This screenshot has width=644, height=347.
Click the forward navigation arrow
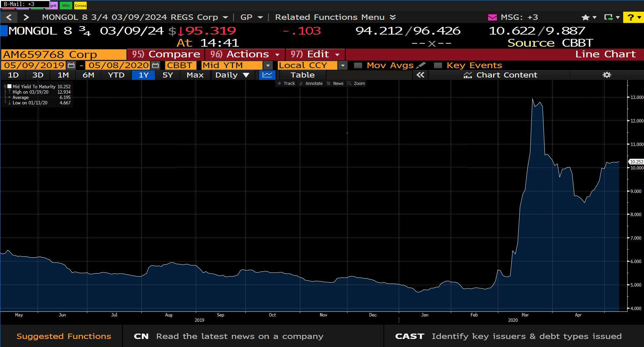click(26, 17)
